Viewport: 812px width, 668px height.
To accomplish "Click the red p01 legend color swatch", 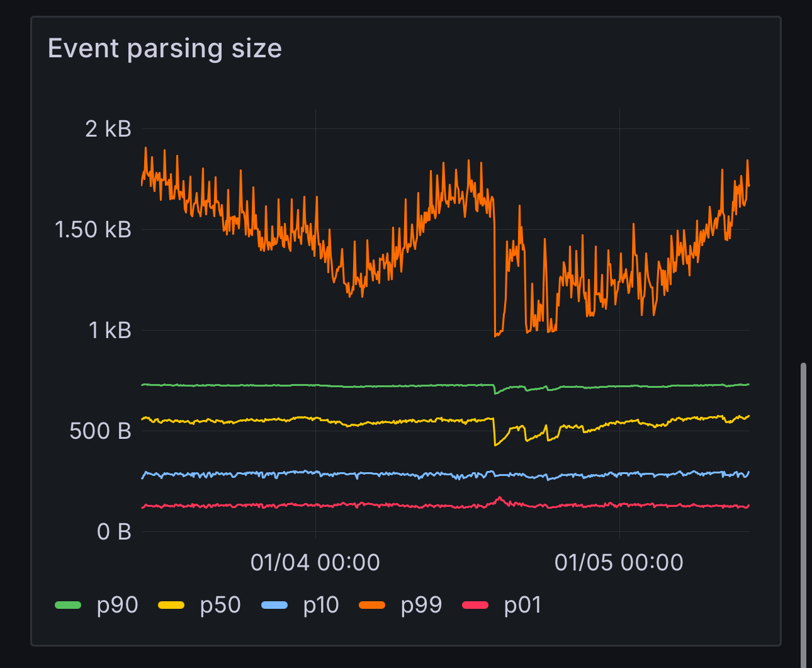I will click(x=475, y=605).
